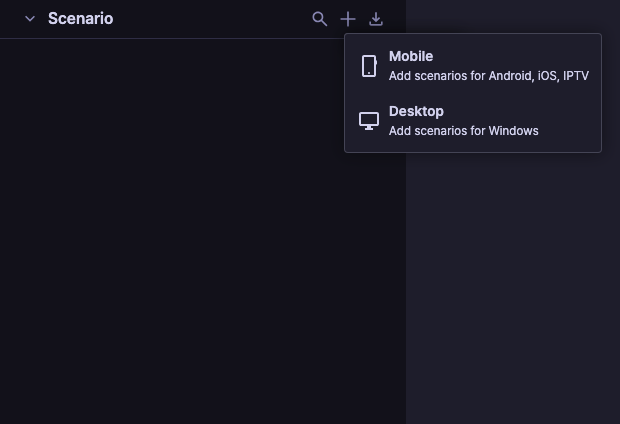
Task: Click the mobile phone icon in the popup
Action: (369, 66)
